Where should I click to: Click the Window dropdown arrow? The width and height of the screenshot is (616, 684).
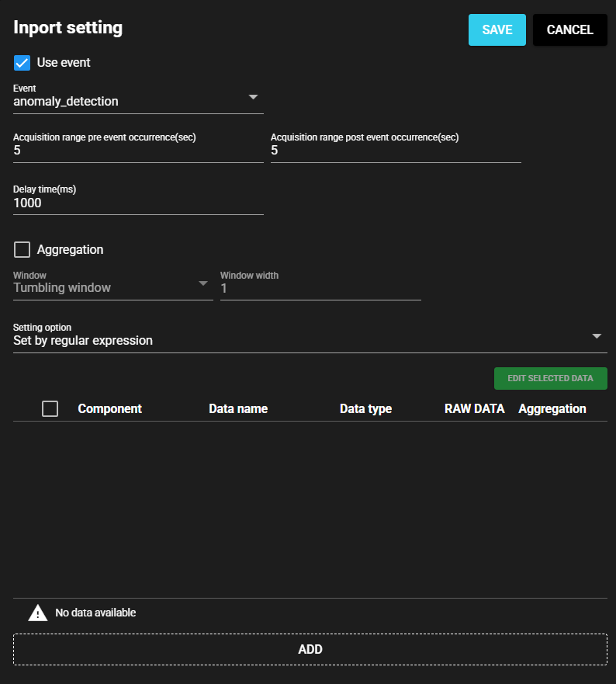[203, 283]
